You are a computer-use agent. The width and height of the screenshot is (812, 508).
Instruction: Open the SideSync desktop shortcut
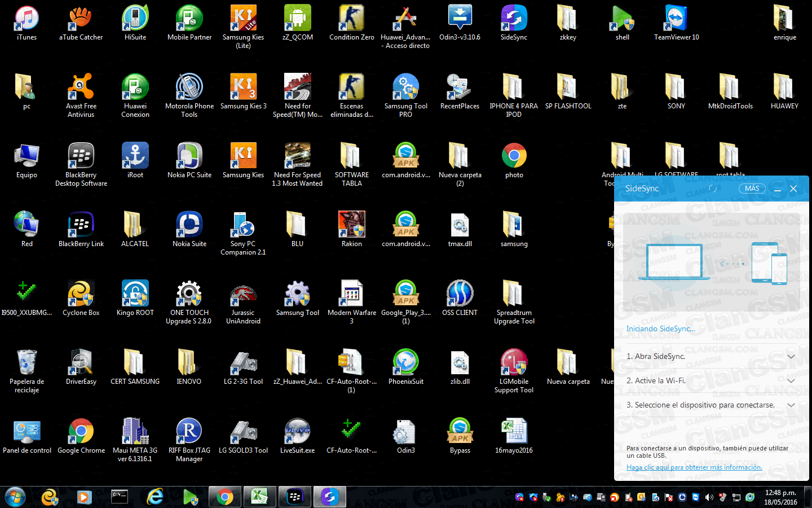514,23
